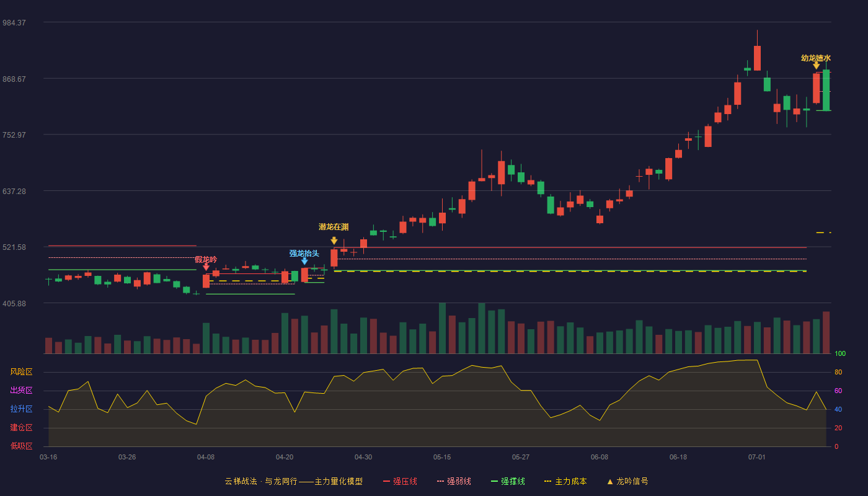Image resolution: width=868 pixels, height=496 pixels.
Task: Click the 984.37 price axis label
Action: 14,23
